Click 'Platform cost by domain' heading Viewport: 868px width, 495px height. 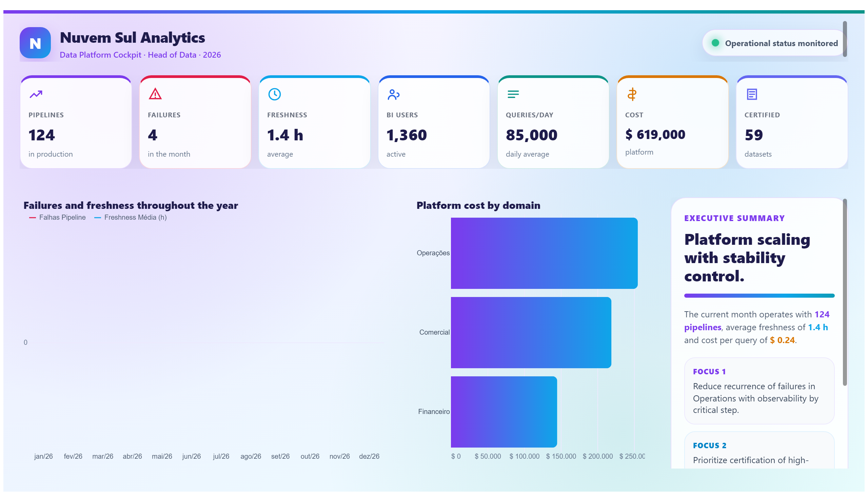coord(478,205)
